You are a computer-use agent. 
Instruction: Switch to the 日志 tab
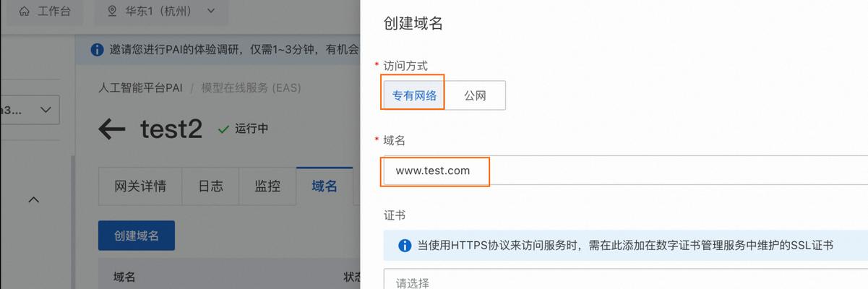pos(211,186)
